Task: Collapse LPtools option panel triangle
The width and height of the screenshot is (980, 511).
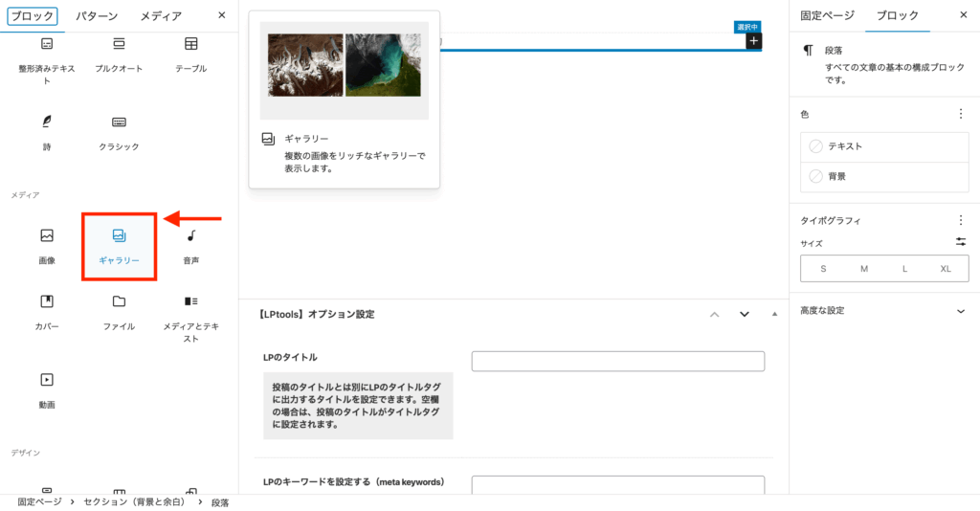Action: tap(774, 314)
